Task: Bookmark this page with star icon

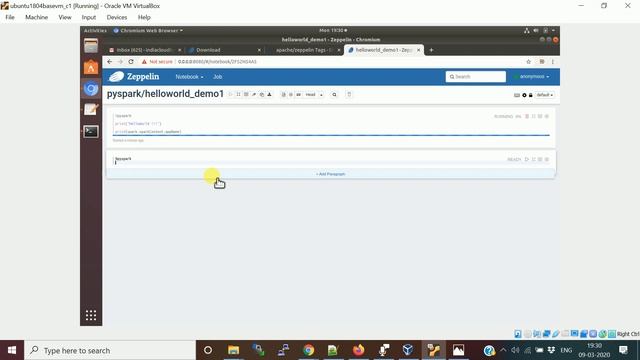Action: [529, 62]
